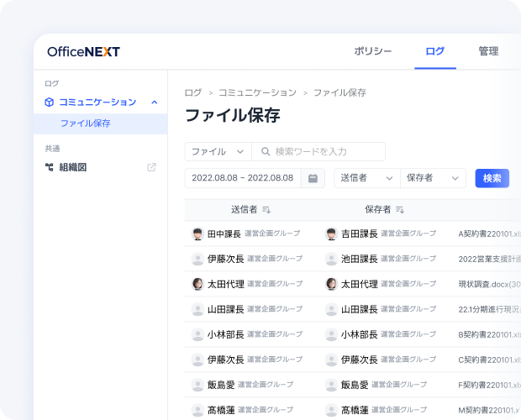Switch to the ポリシー tab
Screen dimensions: 521x420
click(373, 51)
